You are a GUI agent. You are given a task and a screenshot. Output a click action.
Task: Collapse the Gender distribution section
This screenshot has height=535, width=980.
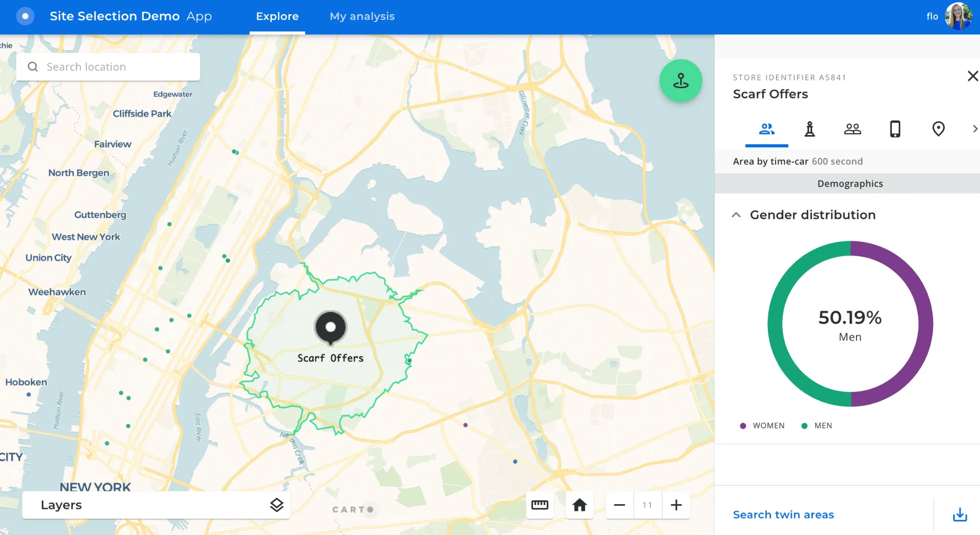[736, 215]
